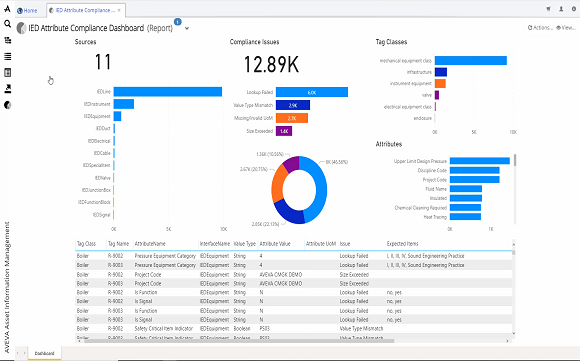Open the document panel icon in sidebar
Image resolution: width=580 pixels, height=361 pixels.
(7, 72)
